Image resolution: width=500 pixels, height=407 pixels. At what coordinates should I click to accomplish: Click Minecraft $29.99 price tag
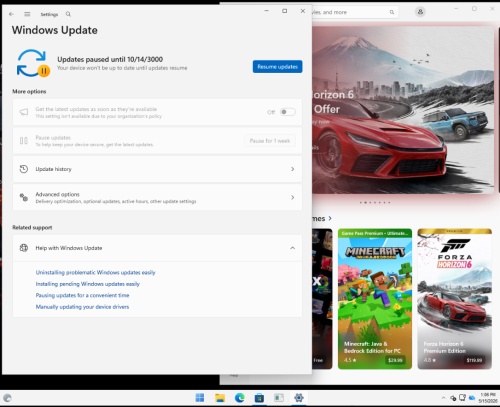pos(395,360)
